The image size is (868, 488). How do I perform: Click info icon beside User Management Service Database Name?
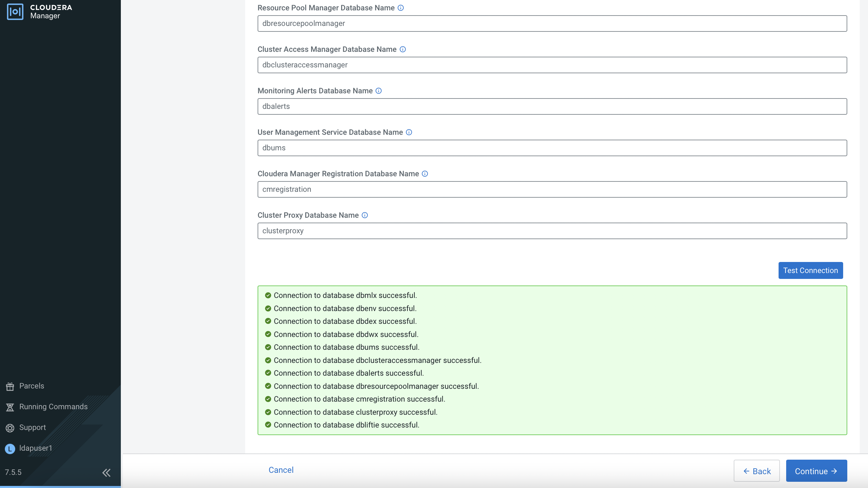pyautogui.click(x=409, y=132)
